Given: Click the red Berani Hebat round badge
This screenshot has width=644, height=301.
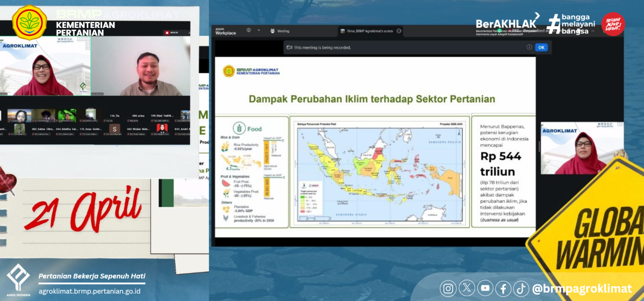Looking at the screenshot, I should (x=613, y=24).
